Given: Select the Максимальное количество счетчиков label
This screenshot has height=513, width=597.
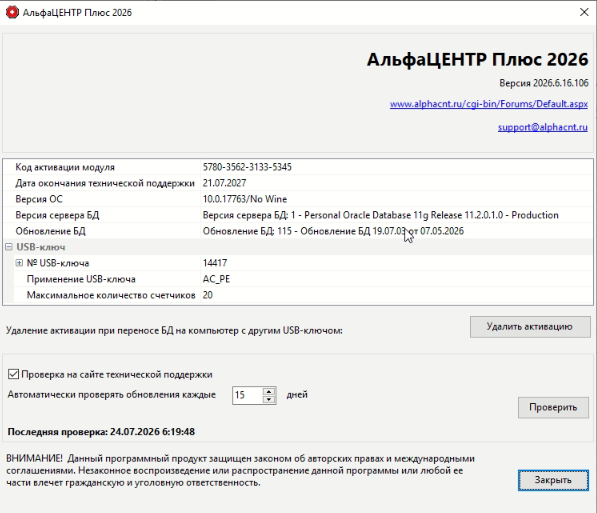Looking at the screenshot, I should coord(111,295).
